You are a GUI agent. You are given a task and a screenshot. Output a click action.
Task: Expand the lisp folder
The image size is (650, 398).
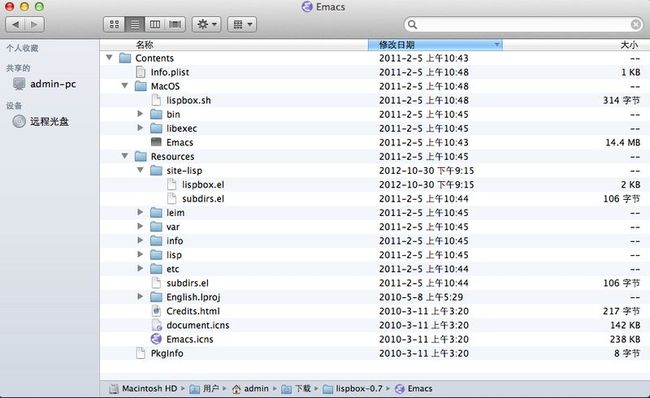coord(141,255)
